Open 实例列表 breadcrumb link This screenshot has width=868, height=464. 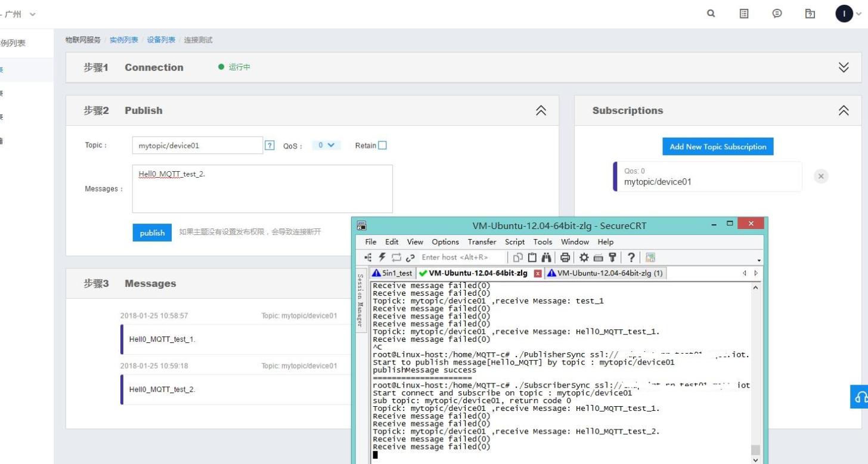[x=124, y=40]
